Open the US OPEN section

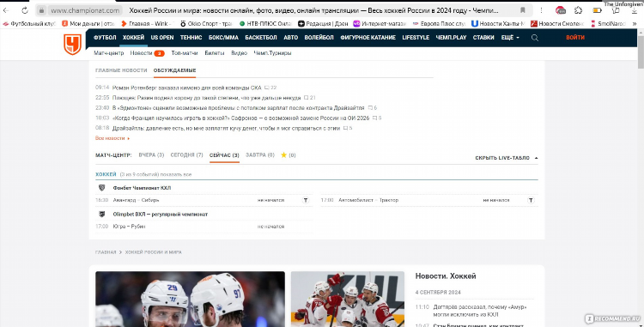161,38
